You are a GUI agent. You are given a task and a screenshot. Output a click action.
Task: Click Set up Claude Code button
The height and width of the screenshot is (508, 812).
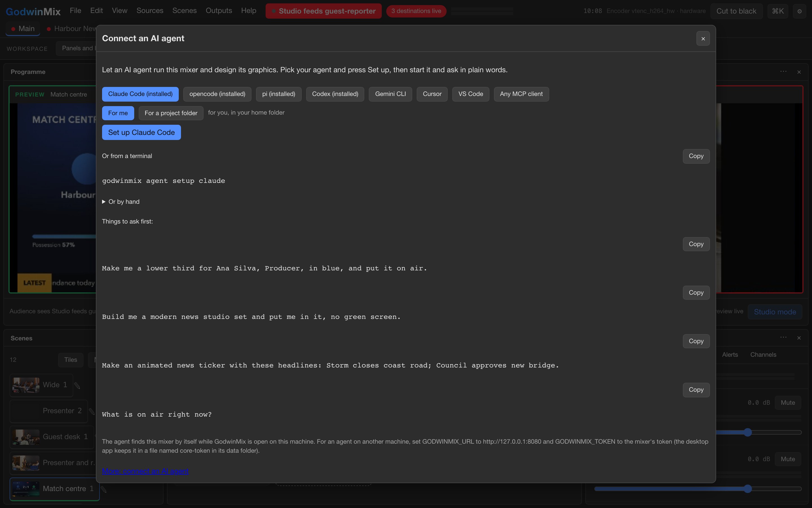141,132
